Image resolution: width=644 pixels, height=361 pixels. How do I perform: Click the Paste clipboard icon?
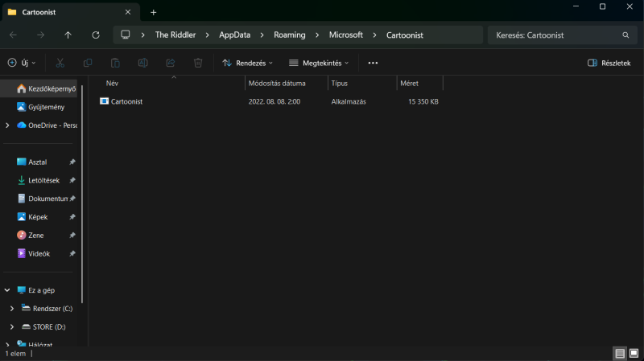[115, 63]
